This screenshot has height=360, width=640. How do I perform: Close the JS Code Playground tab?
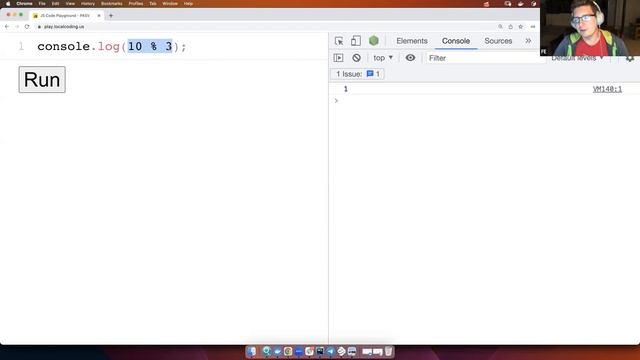(x=99, y=16)
